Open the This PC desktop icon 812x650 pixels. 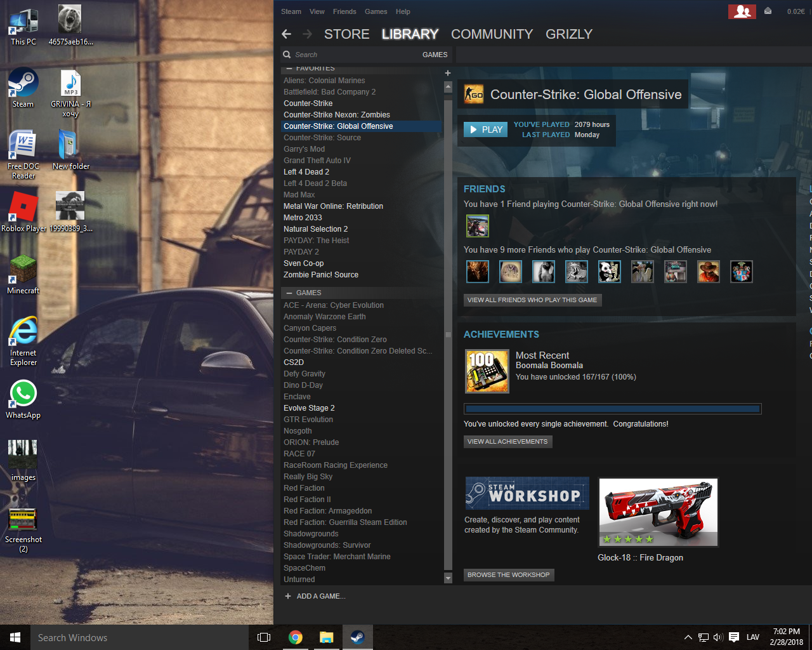[23, 25]
